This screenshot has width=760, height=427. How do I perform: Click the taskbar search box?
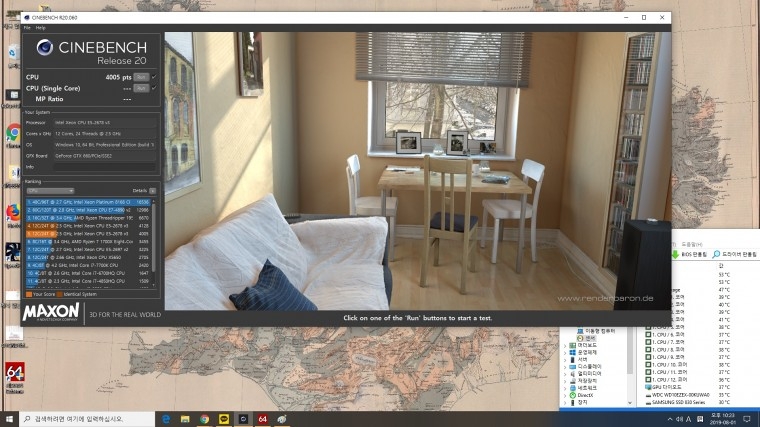click(x=87, y=419)
